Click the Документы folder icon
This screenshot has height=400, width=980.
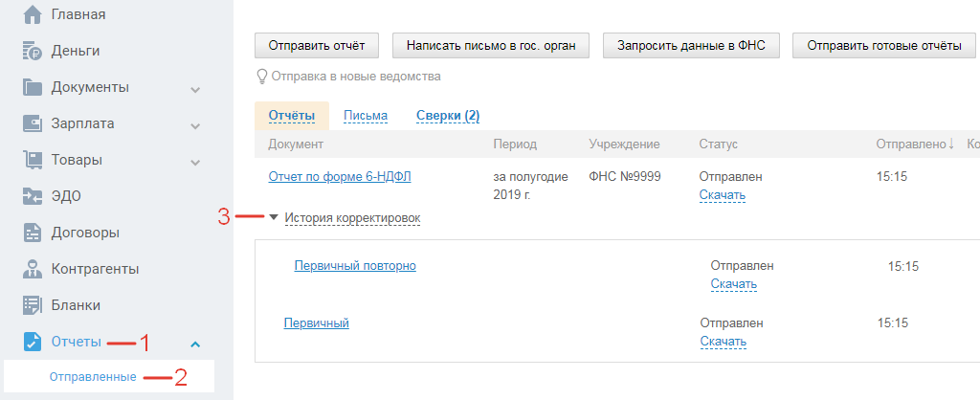tap(32, 87)
